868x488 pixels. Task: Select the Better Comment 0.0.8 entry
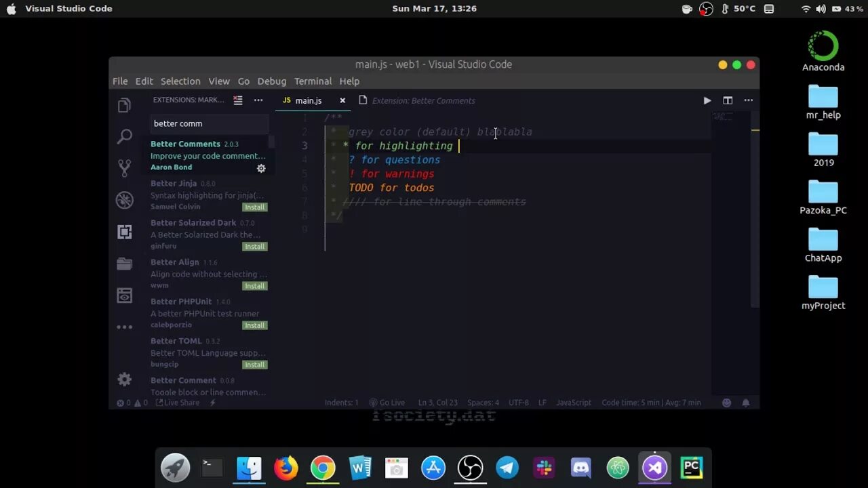[208, 386]
